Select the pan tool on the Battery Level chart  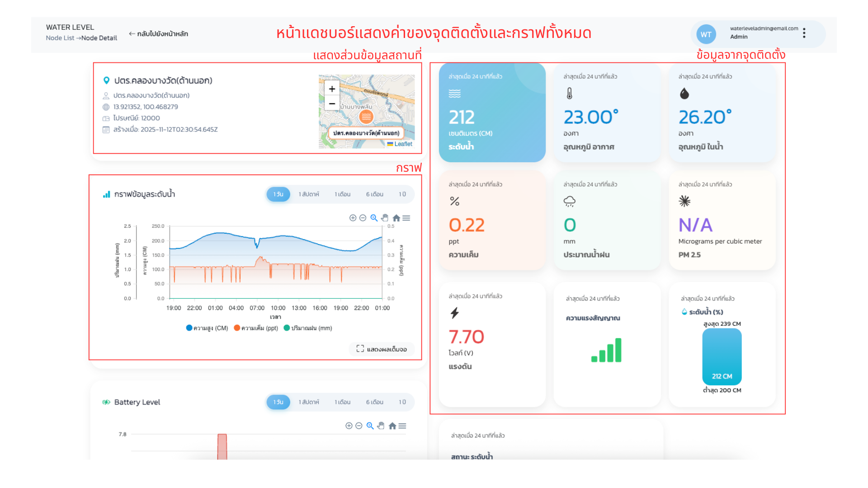tap(380, 426)
